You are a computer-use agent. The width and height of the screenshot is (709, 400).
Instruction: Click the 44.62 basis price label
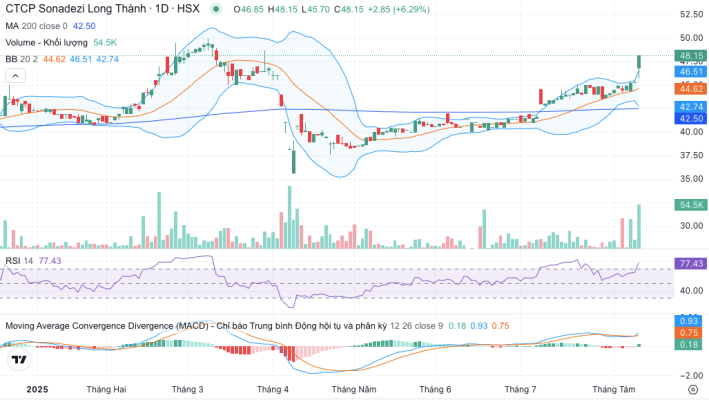(691, 89)
